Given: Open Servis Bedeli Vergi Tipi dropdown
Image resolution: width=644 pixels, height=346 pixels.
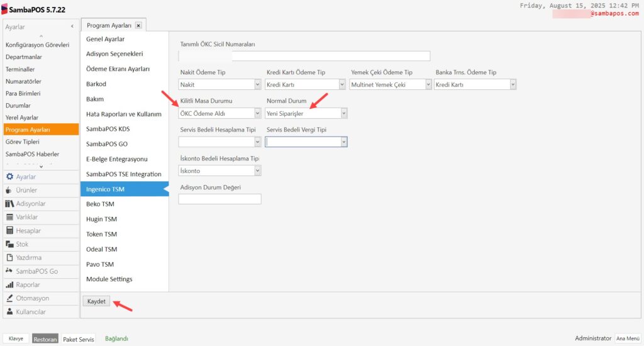Looking at the screenshot, I should tap(344, 142).
